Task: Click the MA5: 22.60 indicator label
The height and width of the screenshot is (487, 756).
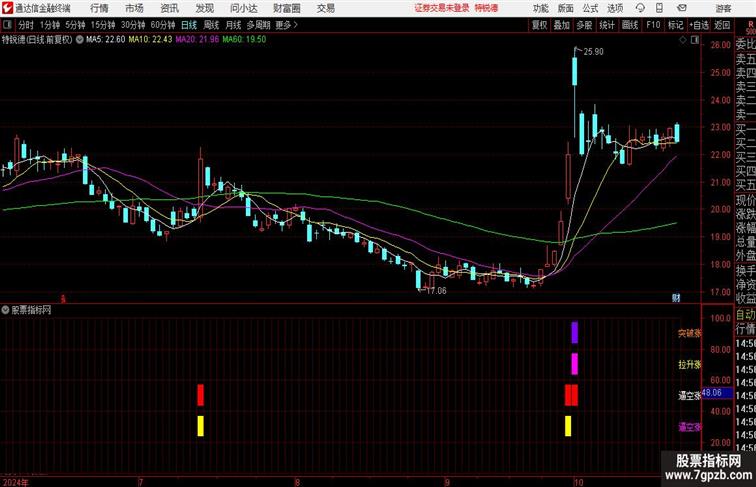Action: point(106,40)
